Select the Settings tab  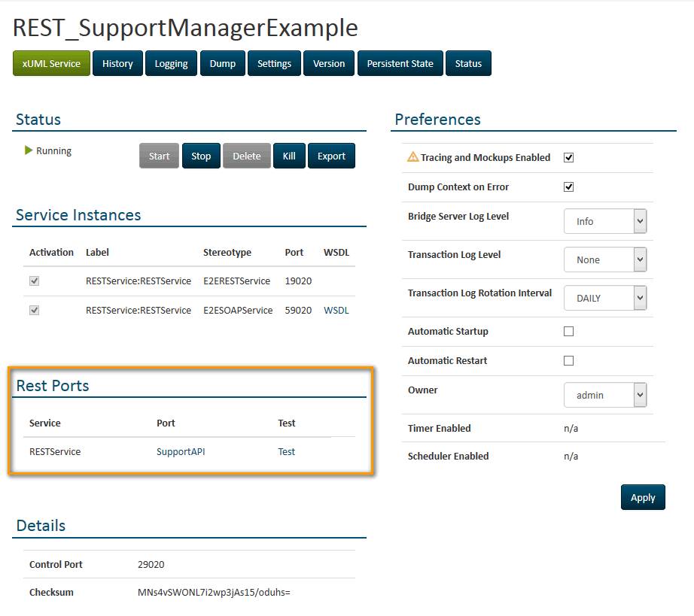[x=274, y=64]
